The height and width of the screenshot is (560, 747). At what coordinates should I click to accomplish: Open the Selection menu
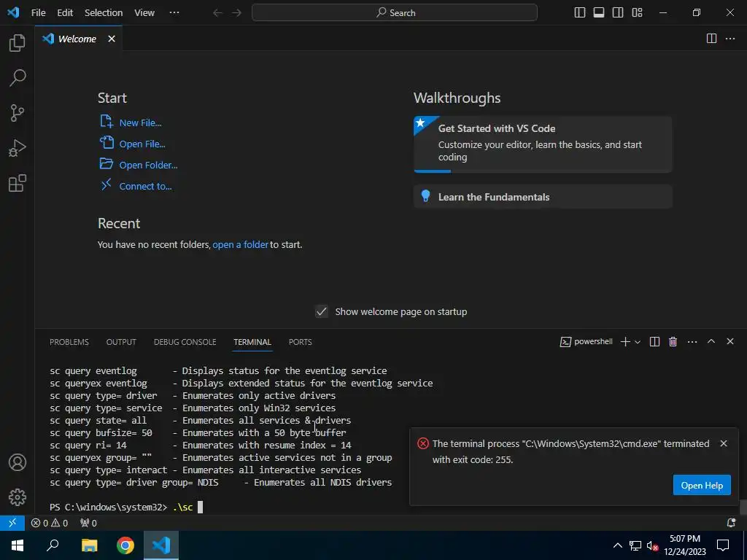[x=104, y=13]
